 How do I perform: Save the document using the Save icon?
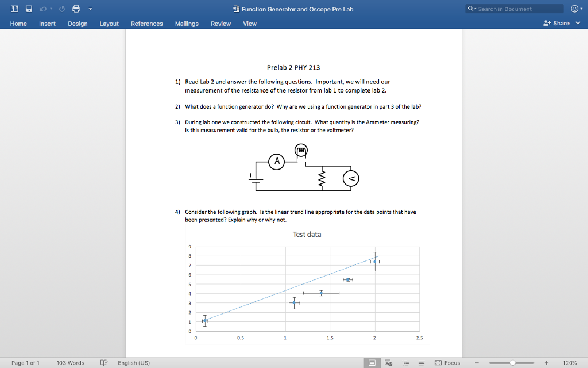29,9
